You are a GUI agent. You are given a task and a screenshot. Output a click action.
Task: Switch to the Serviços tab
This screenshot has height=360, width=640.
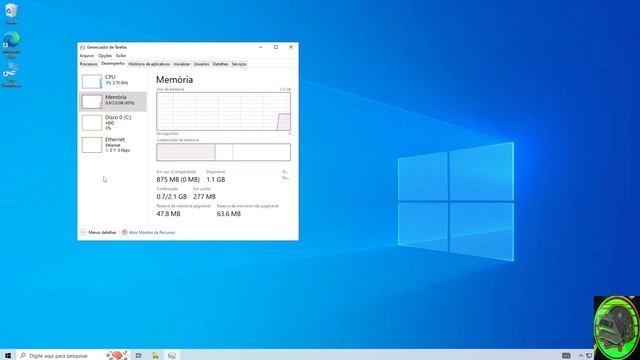239,64
